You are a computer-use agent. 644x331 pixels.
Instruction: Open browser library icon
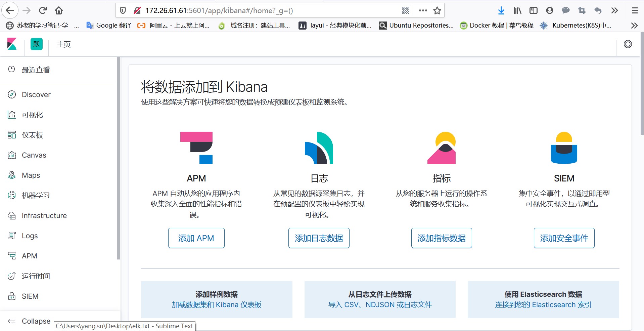[517, 10]
